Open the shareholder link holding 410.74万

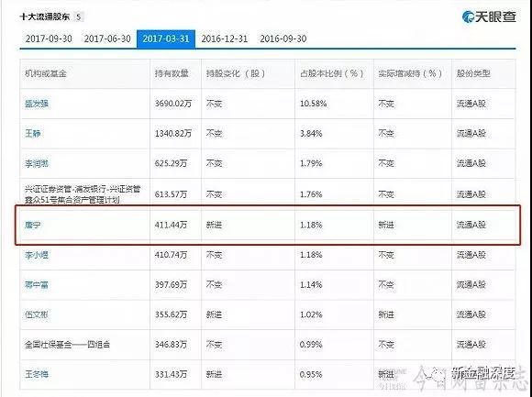(x=37, y=255)
